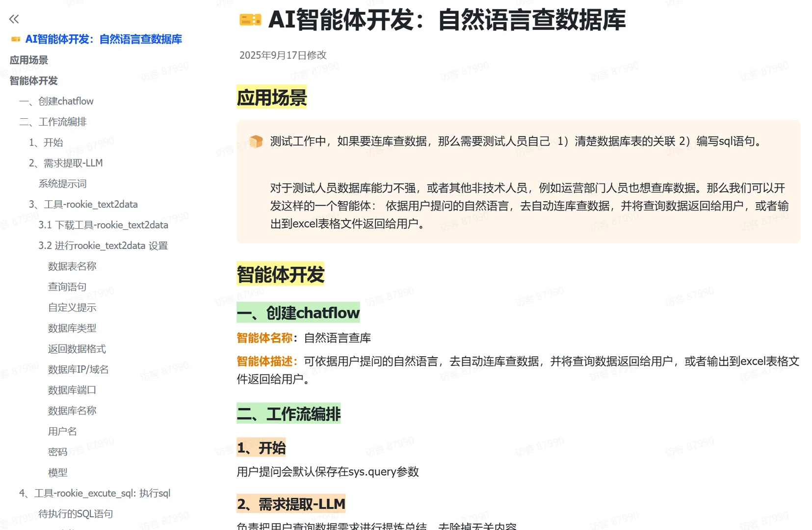Click the green 一、创建chatflow heading

tap(298, 312)
